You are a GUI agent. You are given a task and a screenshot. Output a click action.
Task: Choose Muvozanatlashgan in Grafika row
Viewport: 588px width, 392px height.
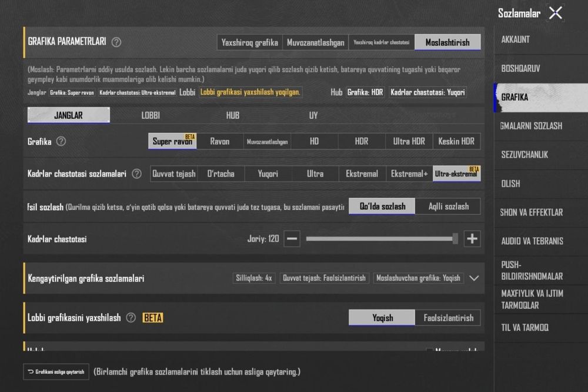[267, 141]
